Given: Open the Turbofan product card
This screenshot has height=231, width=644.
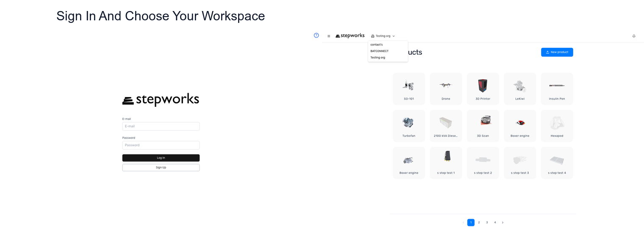Looking at the screenshot, I should click(x=409, y=126).
